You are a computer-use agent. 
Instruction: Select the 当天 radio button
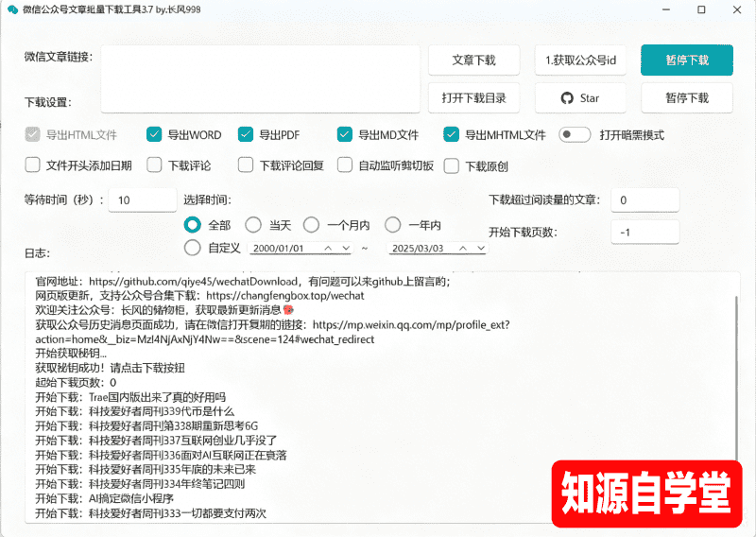coord(253,225)
